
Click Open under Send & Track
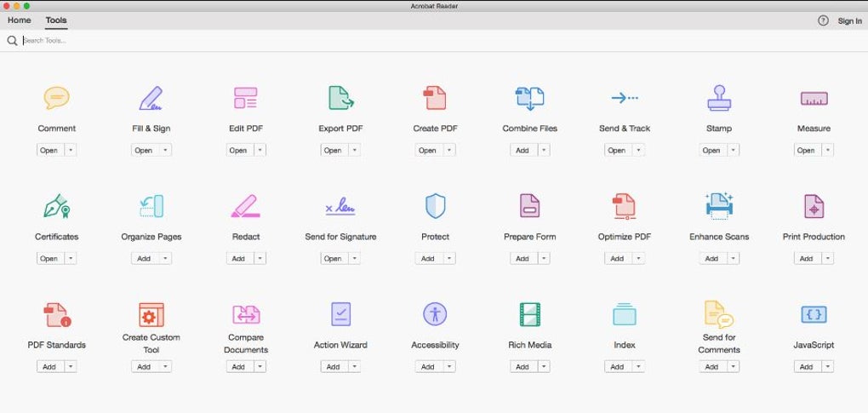(618, 150)
